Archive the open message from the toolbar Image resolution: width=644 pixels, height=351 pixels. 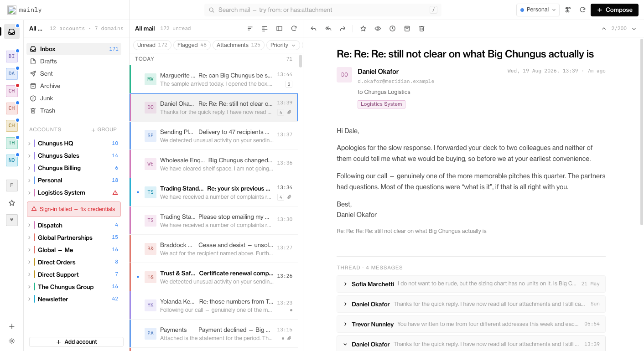point(407,28)
